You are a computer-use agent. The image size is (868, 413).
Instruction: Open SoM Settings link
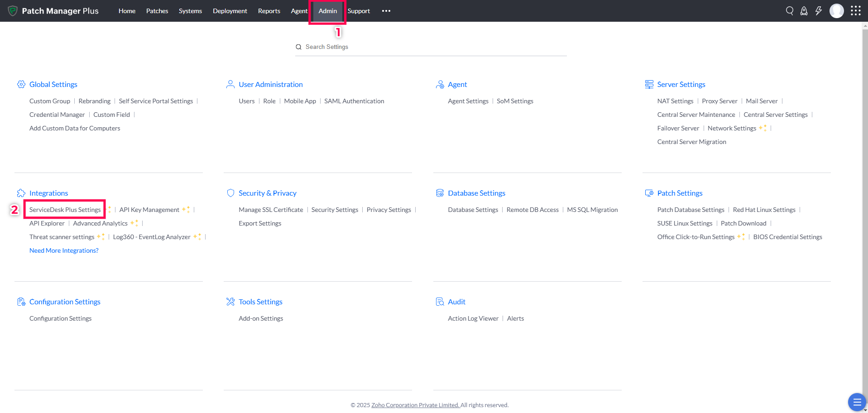point(515,101)
